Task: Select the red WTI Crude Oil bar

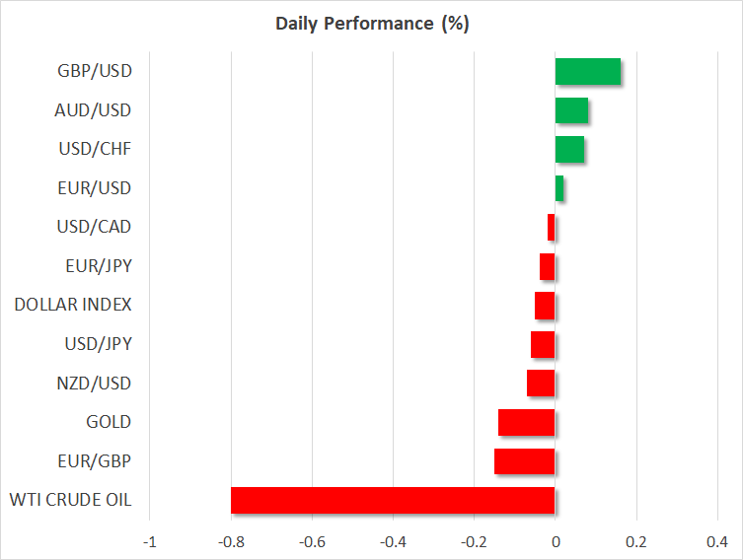Action: [x=393, y=501]
